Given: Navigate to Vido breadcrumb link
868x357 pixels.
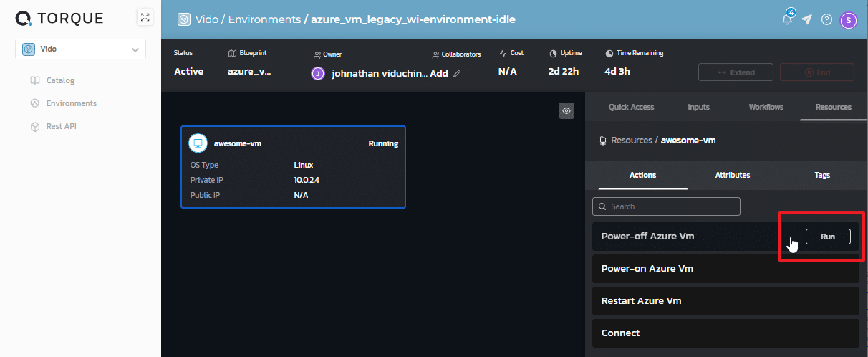Looking at the screenshot, I should 206,19.
